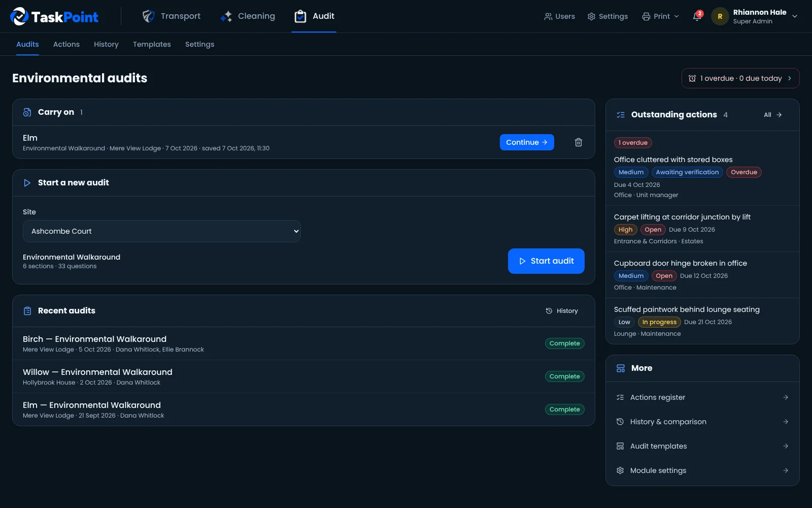Viewport: 812px width, 508px height.
Task: Click the More panel icon
Action: (620, 368)
